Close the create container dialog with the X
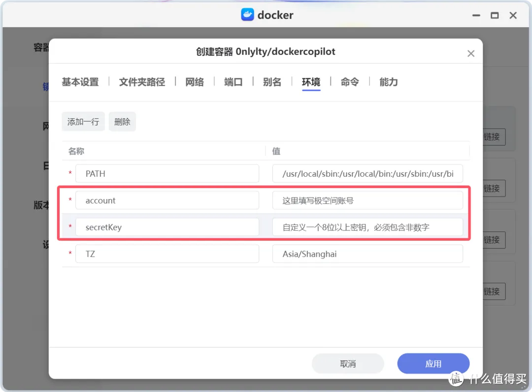Viewport: 532px width, 392px height. pos(470,53)
